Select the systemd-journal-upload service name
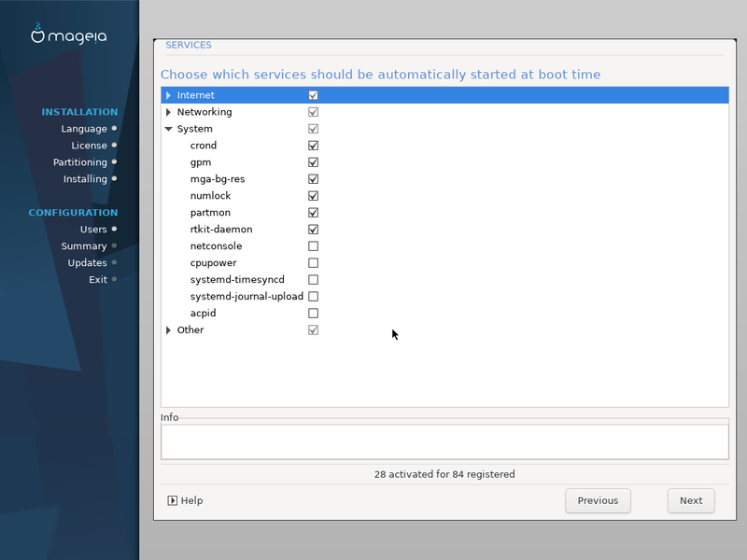The image size is (747, 560). point(247,296)
